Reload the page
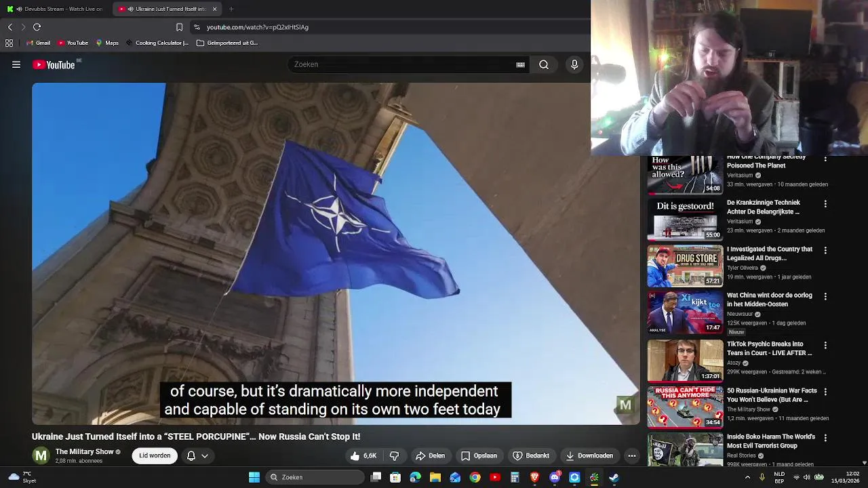Viewport: 868px width, 488px height. 37,27
